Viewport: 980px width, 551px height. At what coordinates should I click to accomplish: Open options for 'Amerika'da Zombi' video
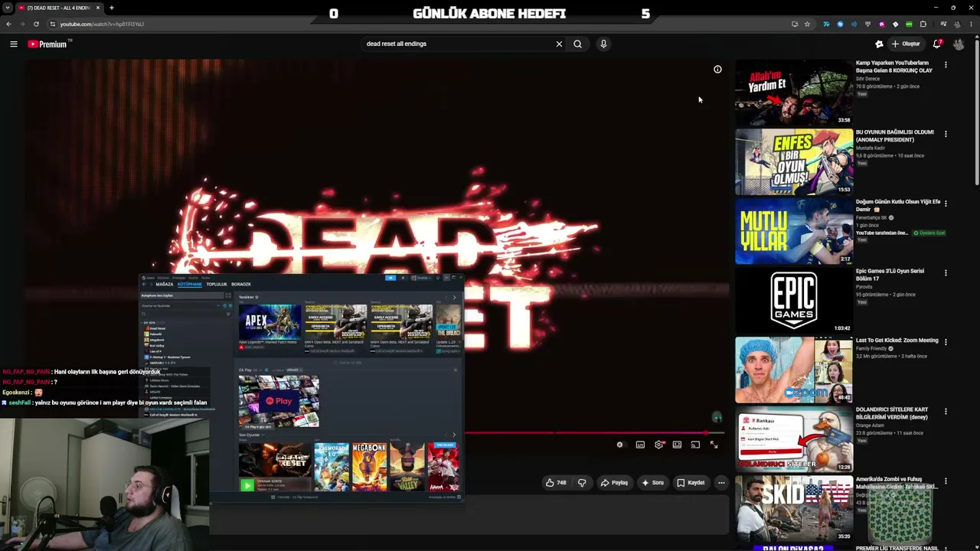click(x=946, y=481)
